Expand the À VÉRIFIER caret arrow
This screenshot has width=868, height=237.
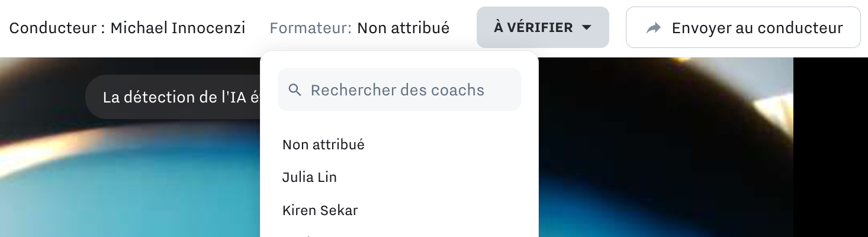tap(586, 28)
